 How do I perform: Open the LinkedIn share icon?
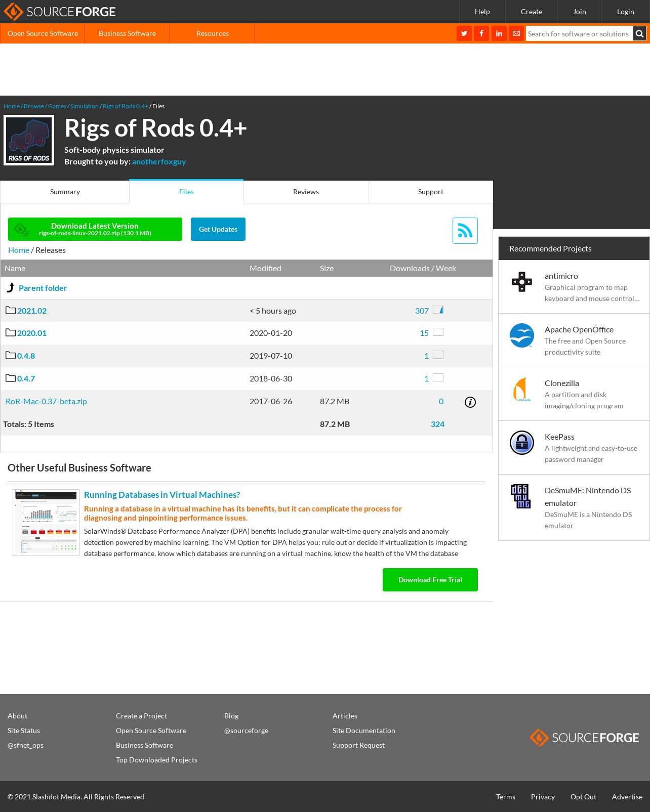click(499, 33)
